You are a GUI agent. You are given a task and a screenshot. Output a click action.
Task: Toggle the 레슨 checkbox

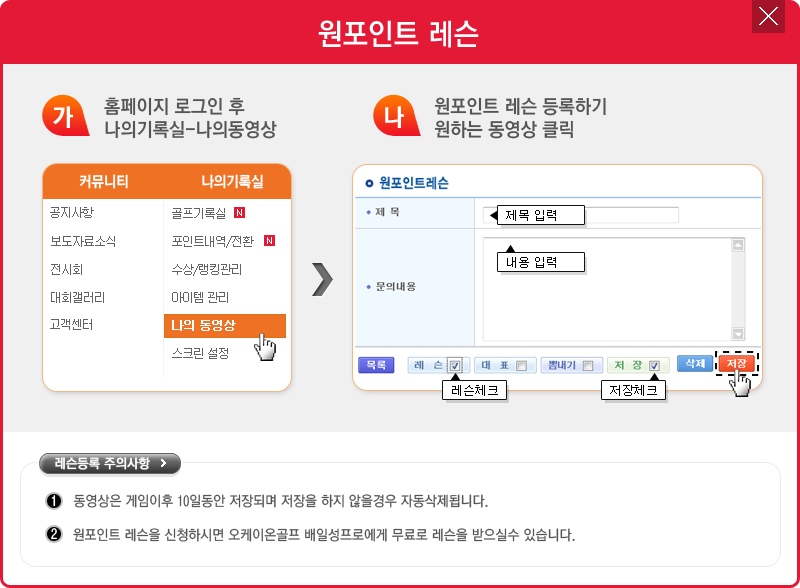tap(455, 365)
